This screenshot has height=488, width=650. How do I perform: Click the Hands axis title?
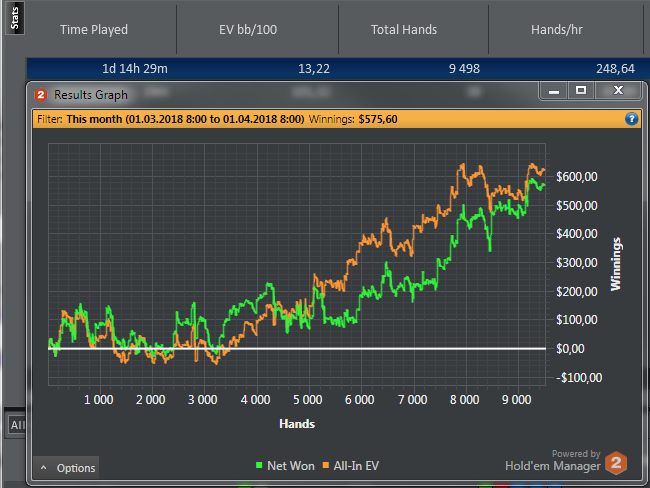click(297, 424)
